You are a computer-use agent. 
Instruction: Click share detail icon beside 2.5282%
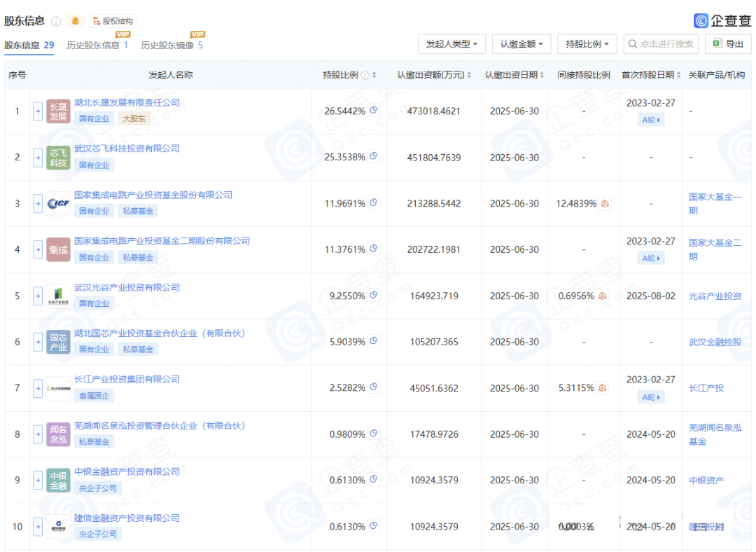pos(374,387)
